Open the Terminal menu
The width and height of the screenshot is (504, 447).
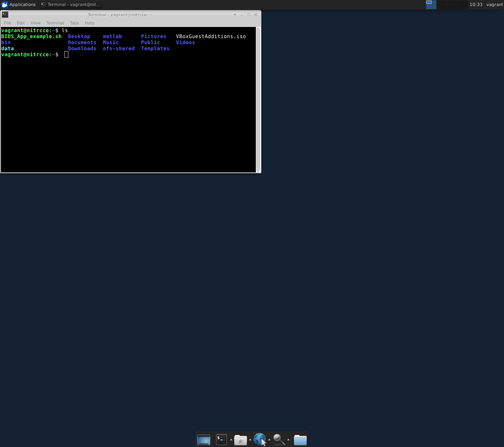point(55,23)
